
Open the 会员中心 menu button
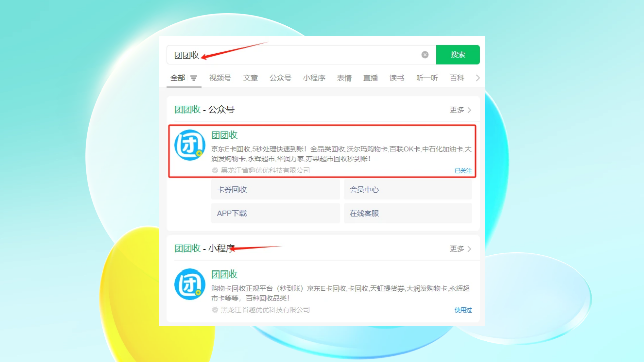coord(408,190)
